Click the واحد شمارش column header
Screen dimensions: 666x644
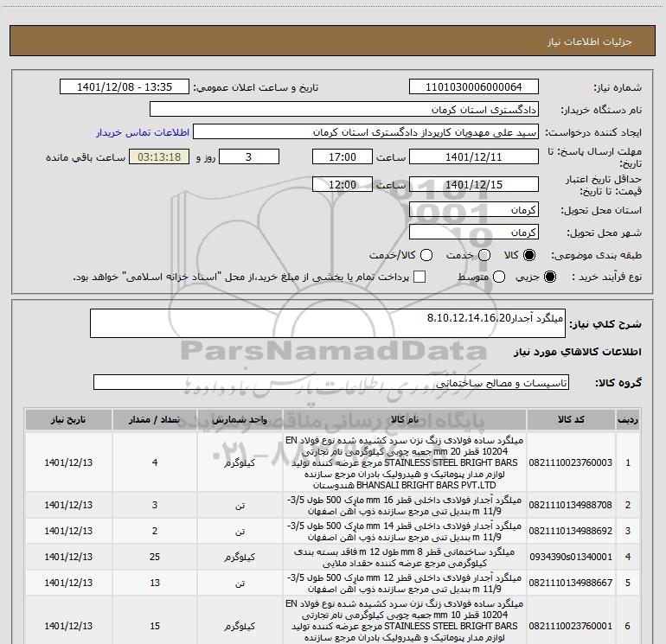coord(240,419)
